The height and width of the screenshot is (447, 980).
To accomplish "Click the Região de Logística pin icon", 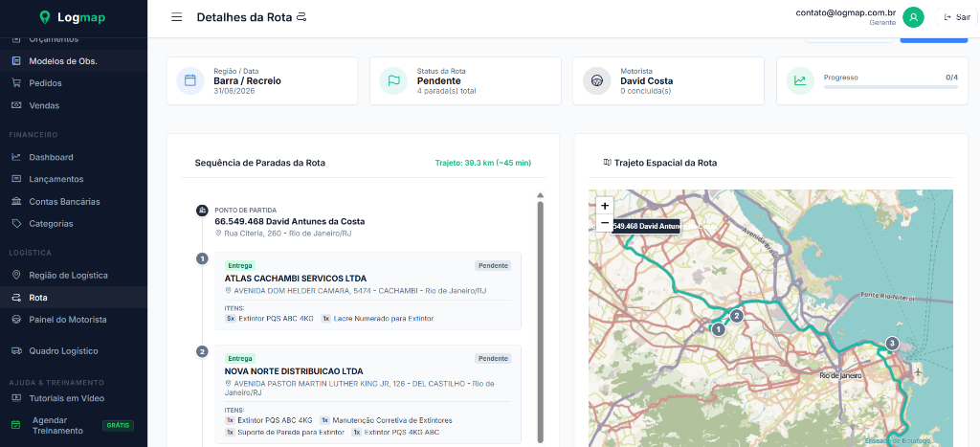I will point(16,275).
